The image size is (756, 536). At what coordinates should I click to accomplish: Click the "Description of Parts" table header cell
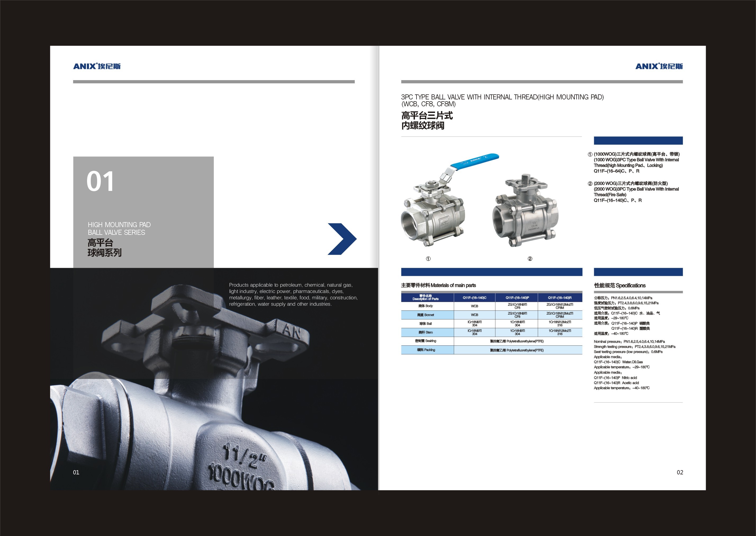point(426,298)
